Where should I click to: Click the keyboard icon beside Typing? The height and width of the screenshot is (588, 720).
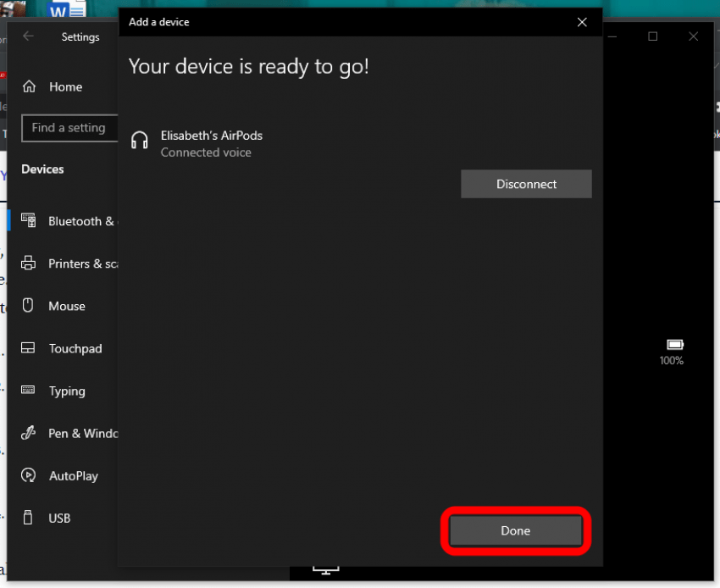pyautogui.click(x=28, y=390)
